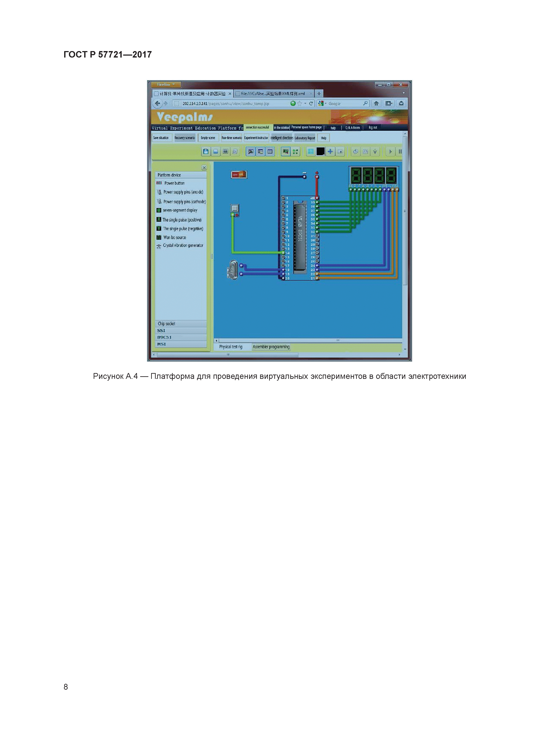Click the Run-time scenario button
Viewport: 534px width, 756px height.
pyautogui.click(x=232, y=138)
